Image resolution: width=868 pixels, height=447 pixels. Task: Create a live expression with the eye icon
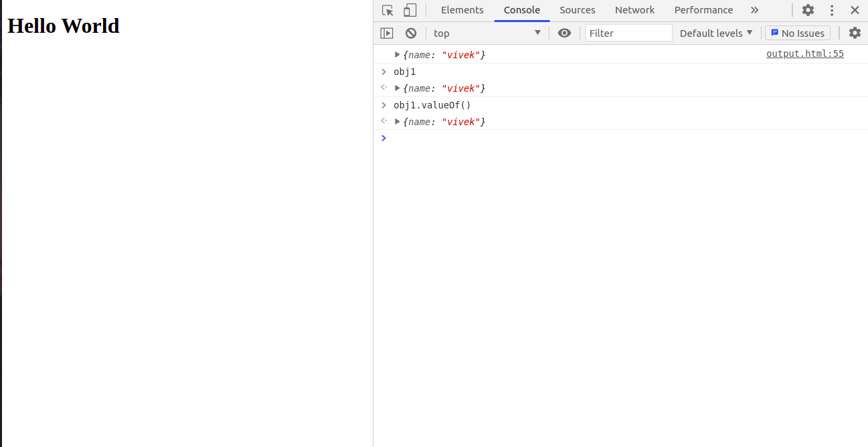pos(564,32)
